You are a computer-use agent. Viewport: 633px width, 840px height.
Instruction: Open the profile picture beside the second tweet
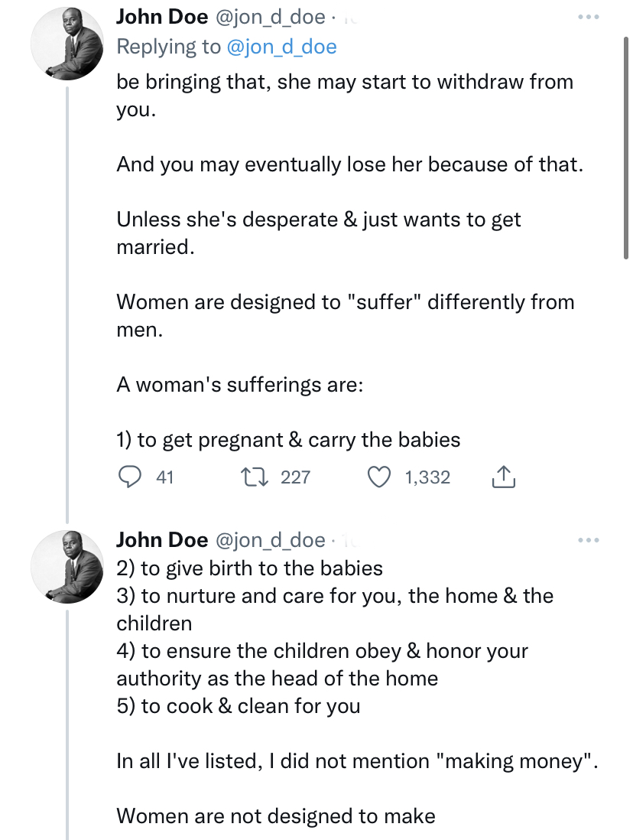pos(67,565)
